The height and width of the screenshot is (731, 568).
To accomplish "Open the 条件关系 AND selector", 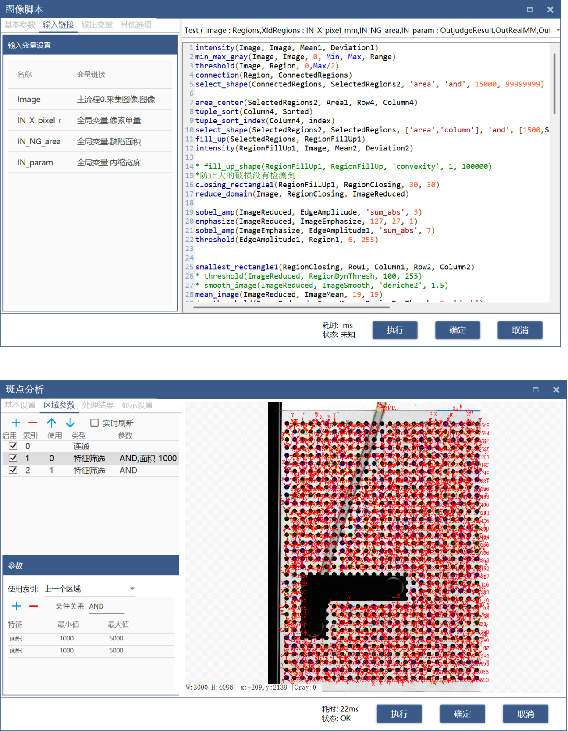I will (x=106, y=607).
